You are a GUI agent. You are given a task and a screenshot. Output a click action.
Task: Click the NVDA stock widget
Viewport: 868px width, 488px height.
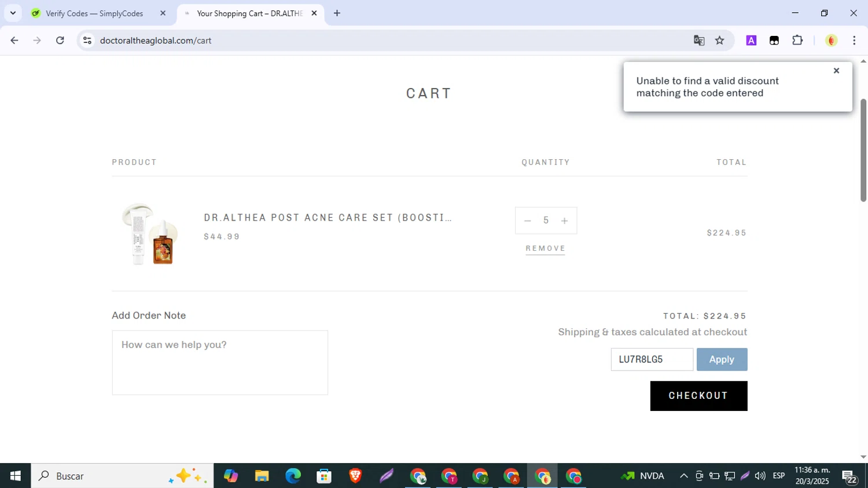(x=642, y=476)
